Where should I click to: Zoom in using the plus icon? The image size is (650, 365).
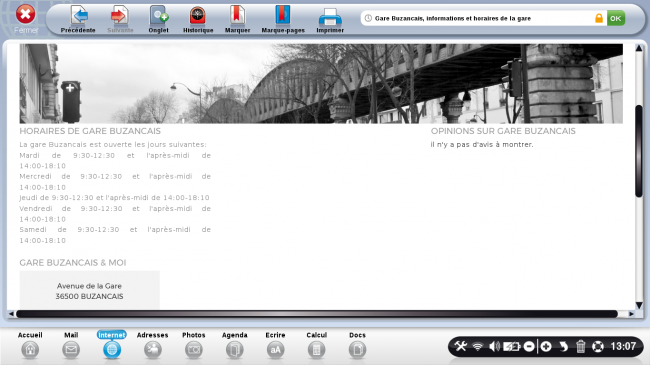tap(546, 346)
